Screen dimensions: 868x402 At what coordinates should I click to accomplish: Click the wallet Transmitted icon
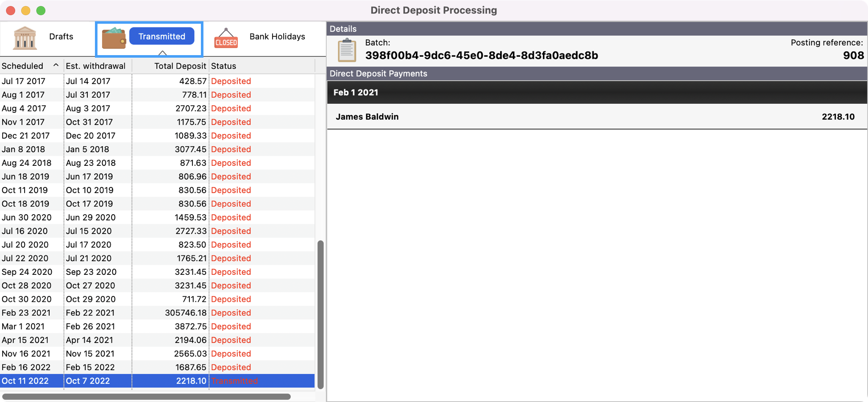[114, 38]
